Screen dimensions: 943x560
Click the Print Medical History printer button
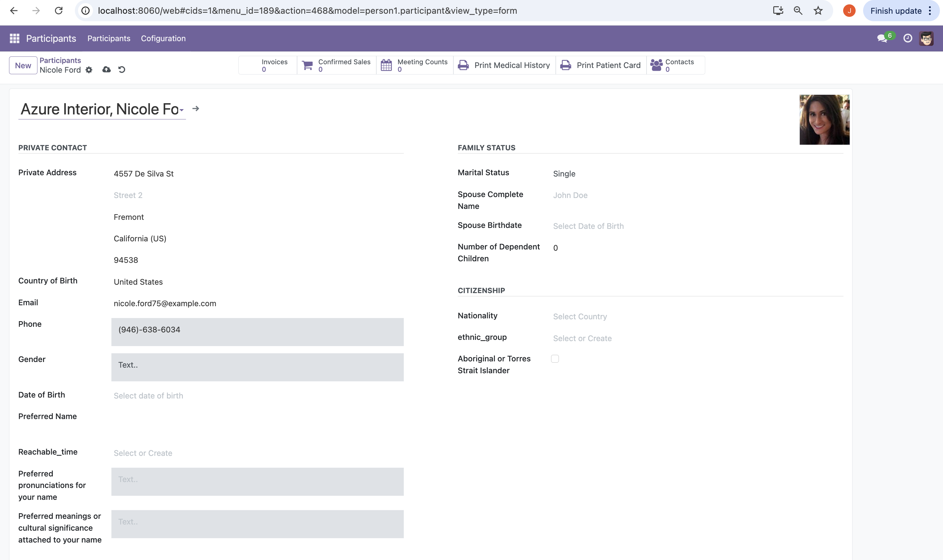pos(504,65)
